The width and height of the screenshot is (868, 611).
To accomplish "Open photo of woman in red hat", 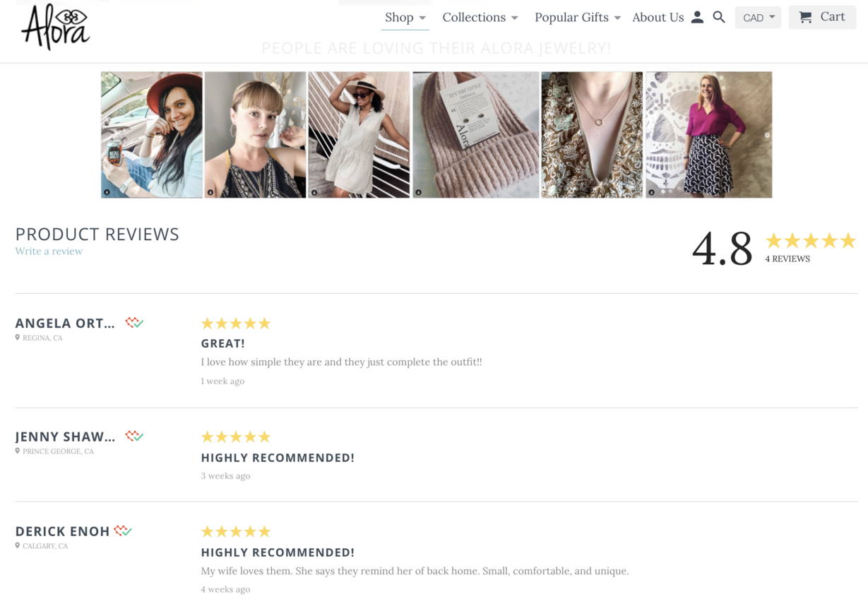I will tap(152, 134).
